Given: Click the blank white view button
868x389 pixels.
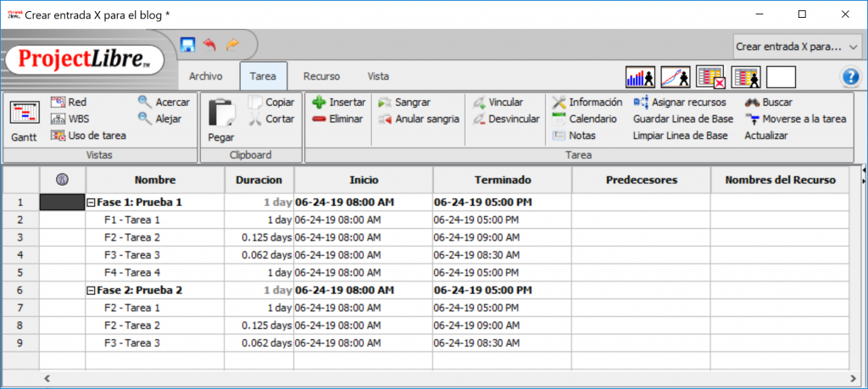Looking at the screenshot, I should coord(781,77).
